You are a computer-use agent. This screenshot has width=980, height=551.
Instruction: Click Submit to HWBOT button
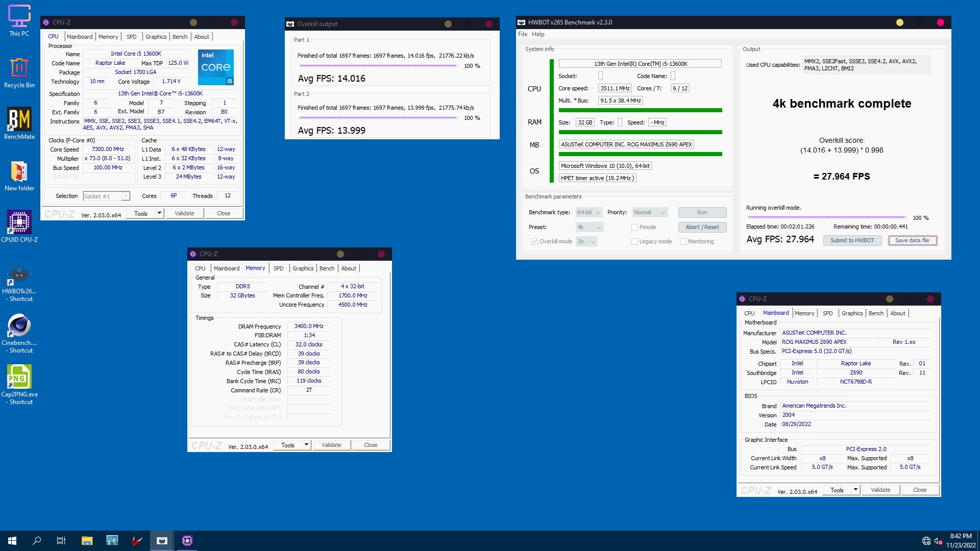click(x=852, y=240)
